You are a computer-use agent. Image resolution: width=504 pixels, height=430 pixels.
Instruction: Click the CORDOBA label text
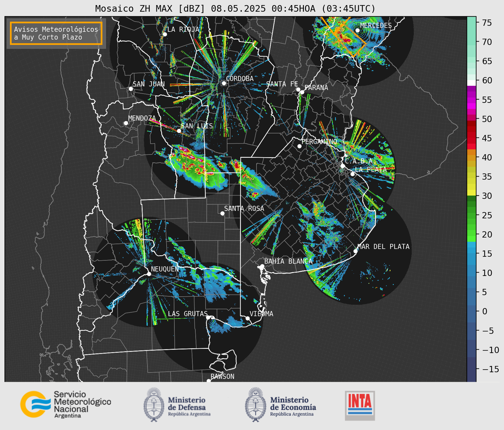(240, 78)
